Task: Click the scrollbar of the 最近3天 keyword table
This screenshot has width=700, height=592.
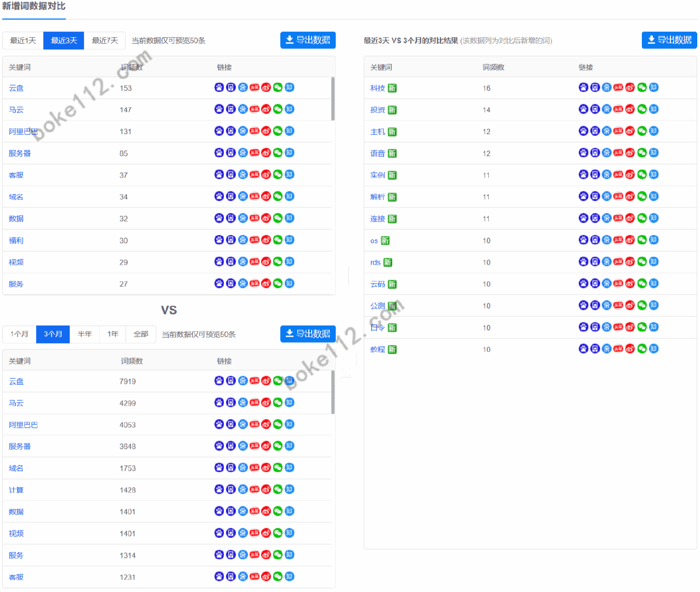Action: (x=333, y=99)
